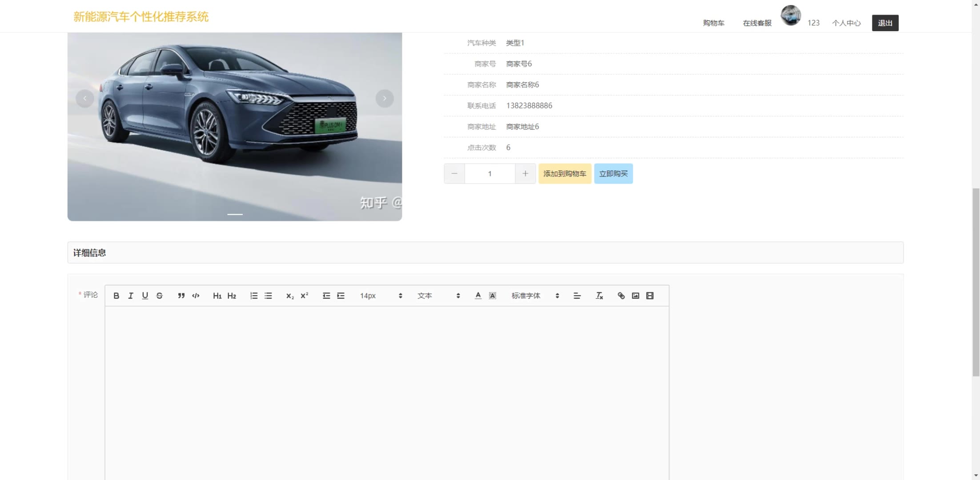Click inside the comment text area
This screenshot has height=480, width=980.
[x=387, y=393]
